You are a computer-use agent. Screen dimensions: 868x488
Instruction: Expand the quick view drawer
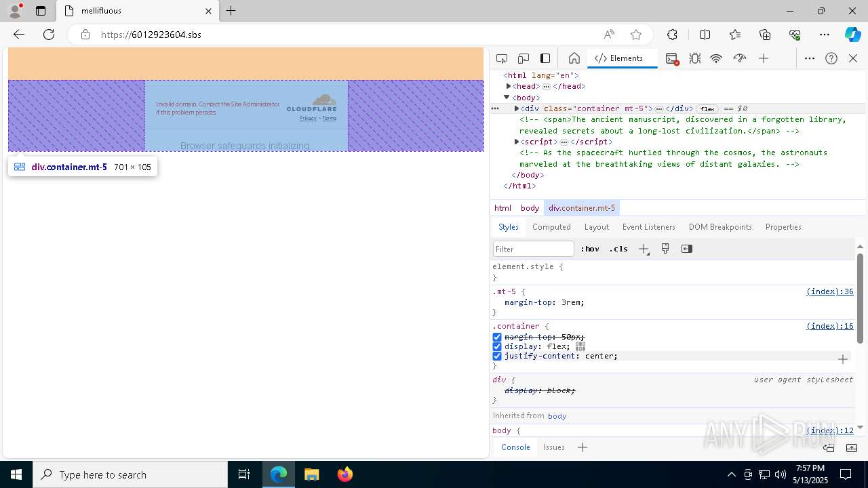click(x=852, y=447)
